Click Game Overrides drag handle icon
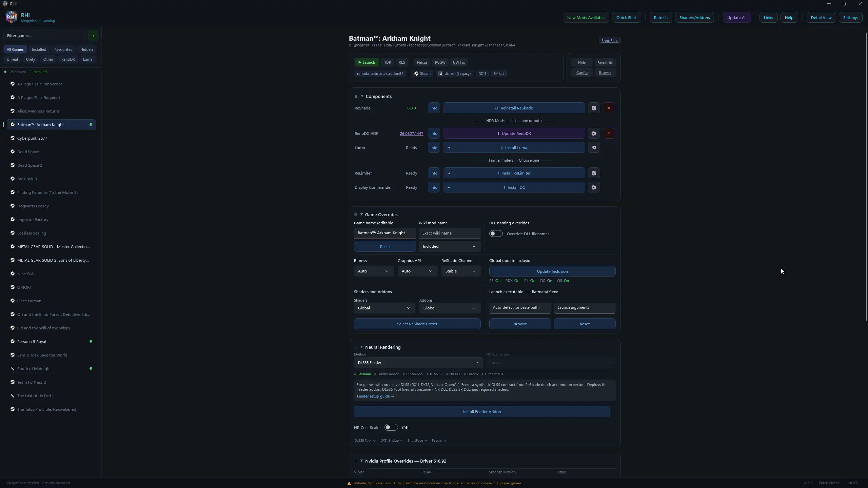 (x=355, y=215)
